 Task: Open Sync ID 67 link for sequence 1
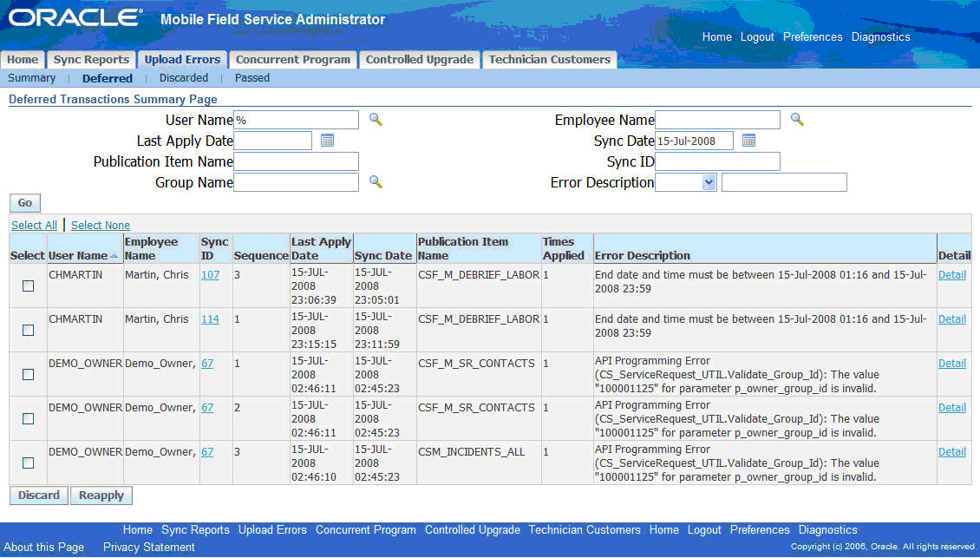click(x=207, y=364)
